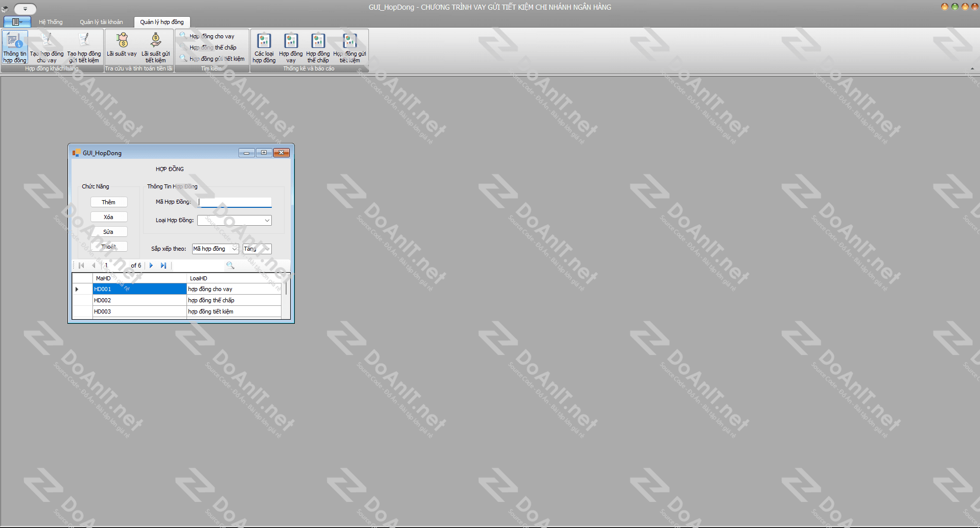Click the record position number box
Image resolution: width=980 pixels, height=528 pixels.
pos(114,266)
